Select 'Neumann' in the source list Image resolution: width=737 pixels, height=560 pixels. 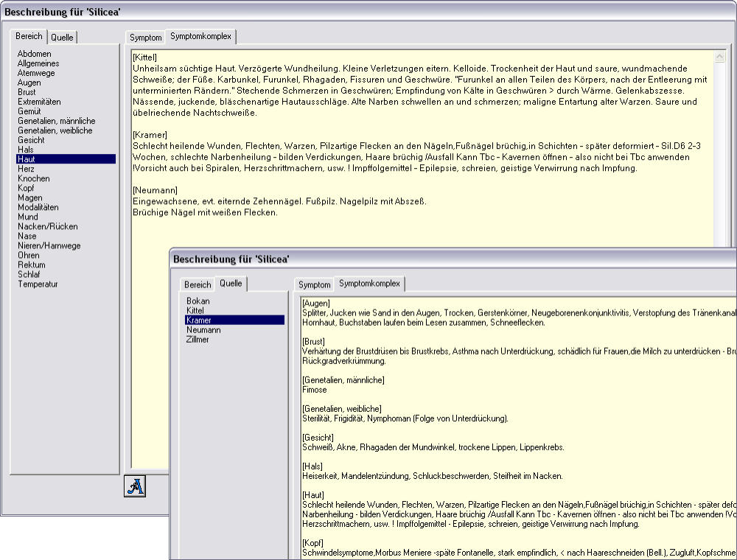point(203,330)
